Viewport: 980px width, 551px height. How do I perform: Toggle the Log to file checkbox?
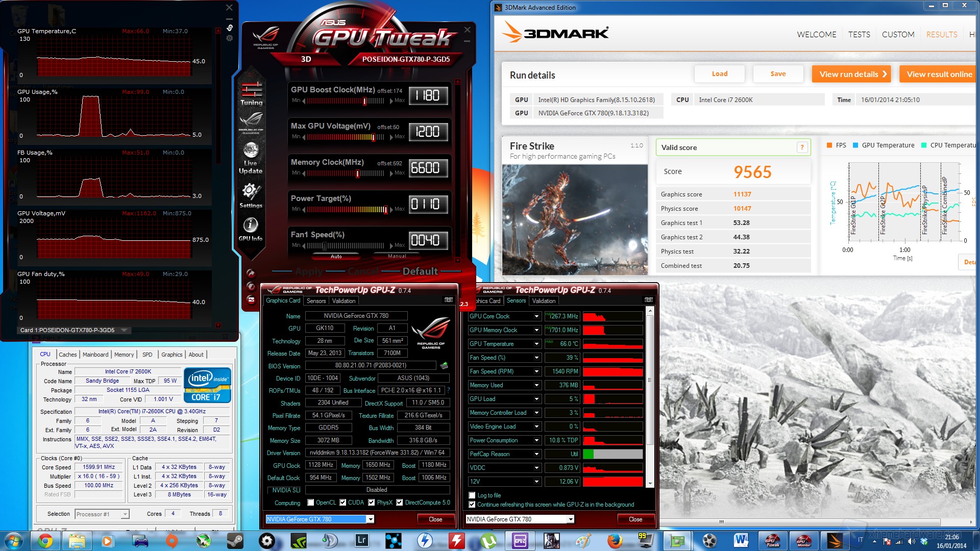point(472,495)
